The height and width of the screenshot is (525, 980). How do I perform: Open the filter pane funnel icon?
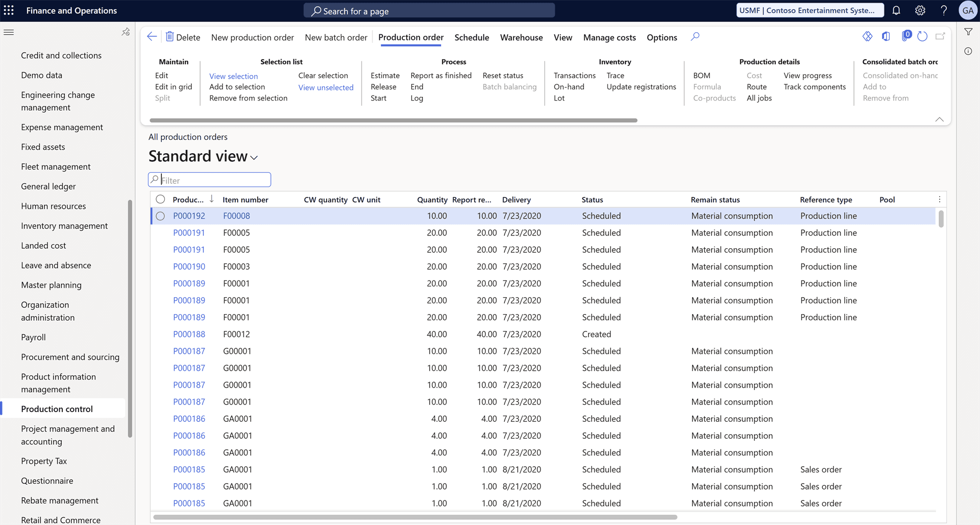968,32
